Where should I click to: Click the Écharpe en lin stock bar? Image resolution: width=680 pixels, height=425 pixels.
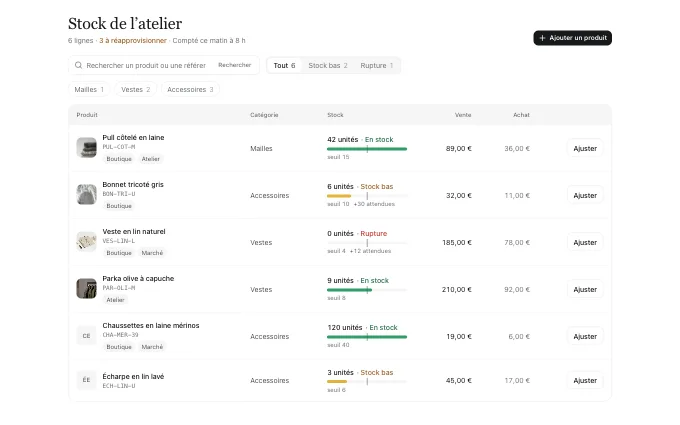click(x=367, y=382)
